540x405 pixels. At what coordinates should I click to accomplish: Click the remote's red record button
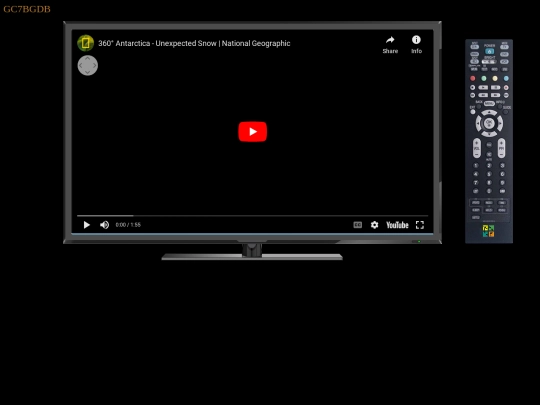(506, 87)
